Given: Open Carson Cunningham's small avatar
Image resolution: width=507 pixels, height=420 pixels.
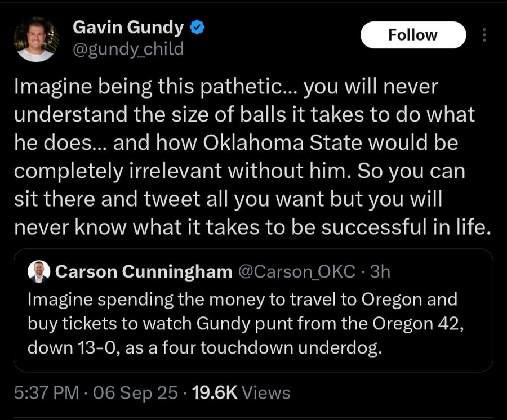Looking at the screenshot, I should click(x=39, y=272).
